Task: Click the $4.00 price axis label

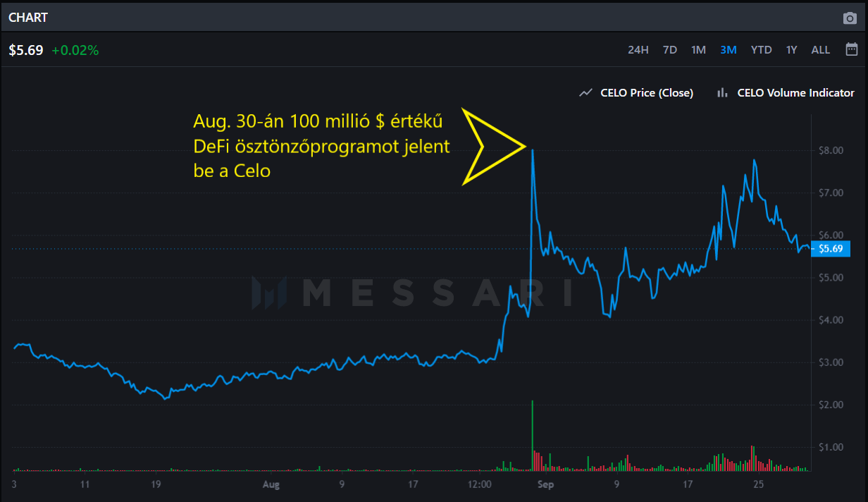Action: tap(831, 320)
